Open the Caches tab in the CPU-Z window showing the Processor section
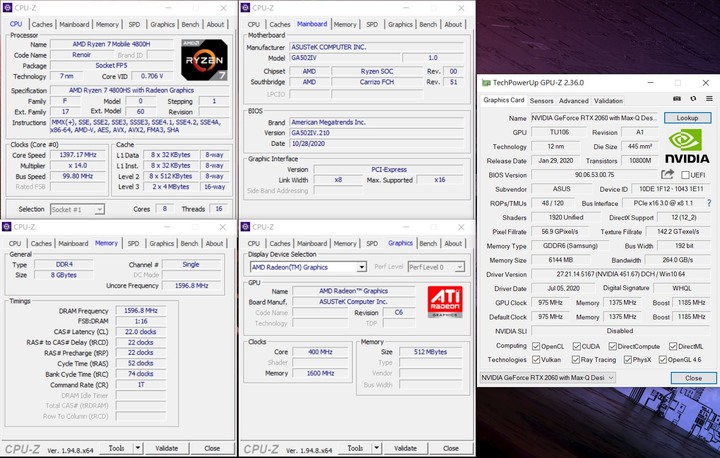The image size is (720, 458). pyautogui.click(x=42, y=24)
